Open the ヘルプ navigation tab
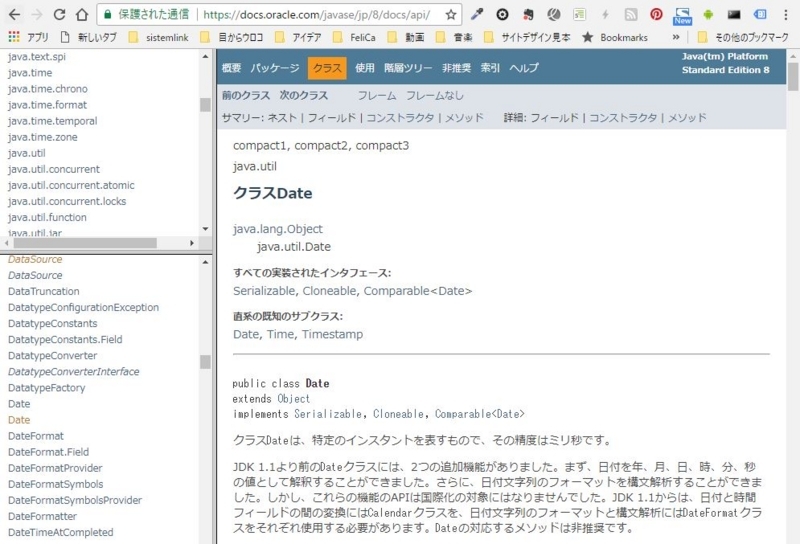The height and width of the screenshot is (544, 800). click(524, 68)
